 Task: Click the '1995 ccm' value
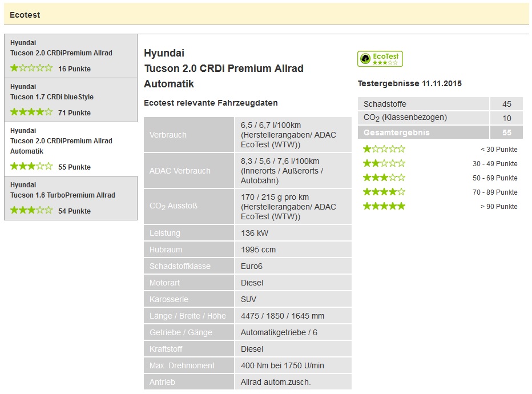pyautogui.click(x=258, y=250)
